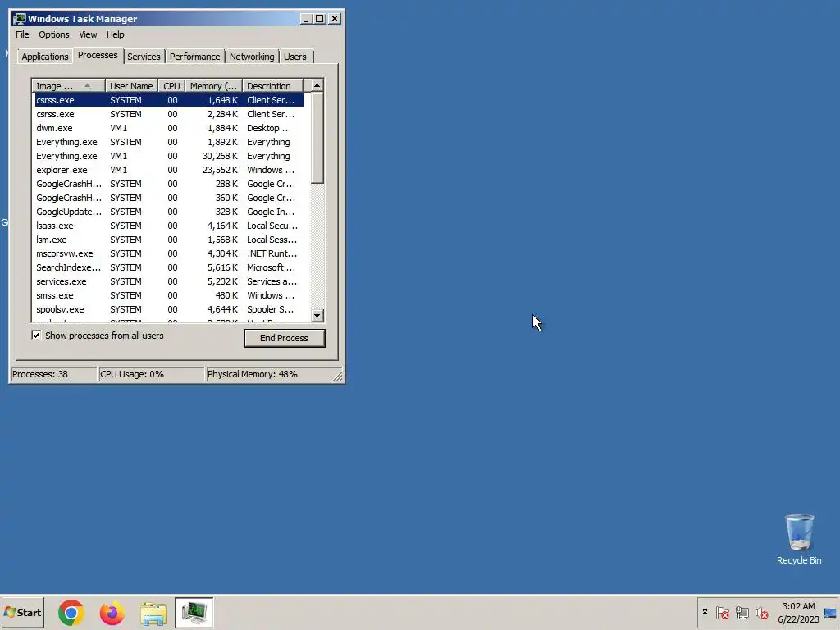Select the services.exe process

click(x=169, y=281)
